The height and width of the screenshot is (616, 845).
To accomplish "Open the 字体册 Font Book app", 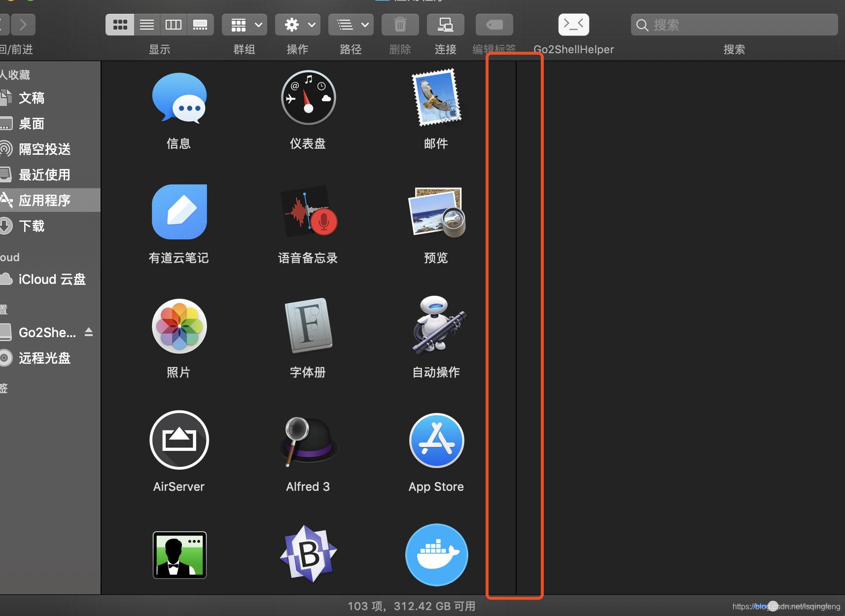I will (x=308, y=326).
